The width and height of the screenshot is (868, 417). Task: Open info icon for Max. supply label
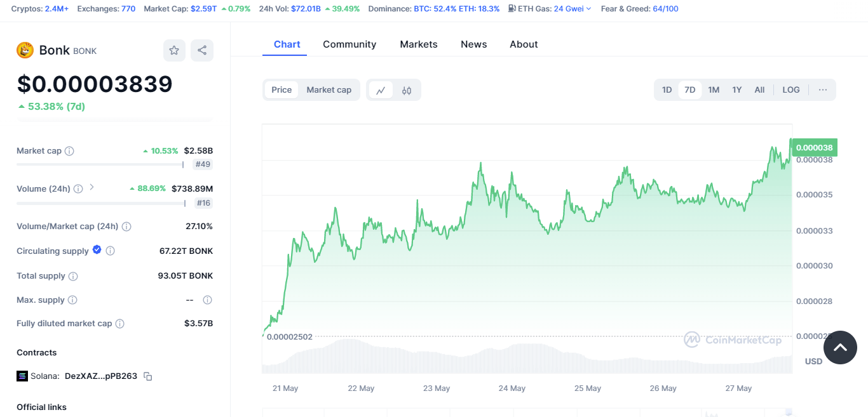click(72, 300)
